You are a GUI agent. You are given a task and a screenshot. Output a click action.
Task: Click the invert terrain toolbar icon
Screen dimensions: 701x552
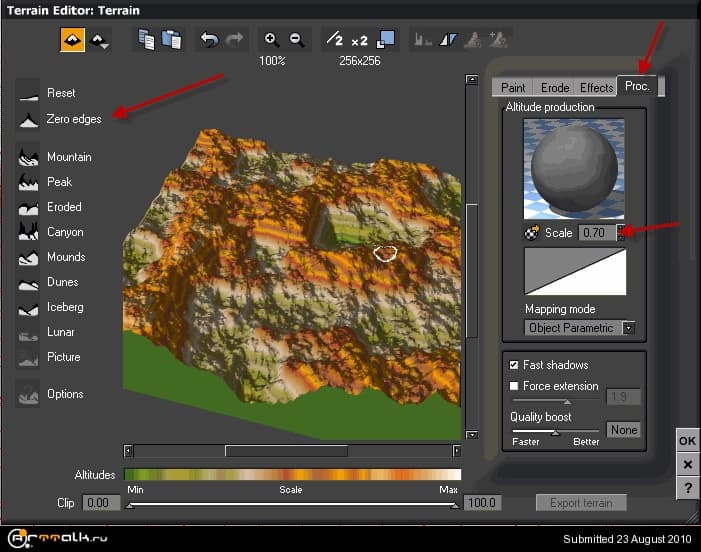click(x=448, y=40)
